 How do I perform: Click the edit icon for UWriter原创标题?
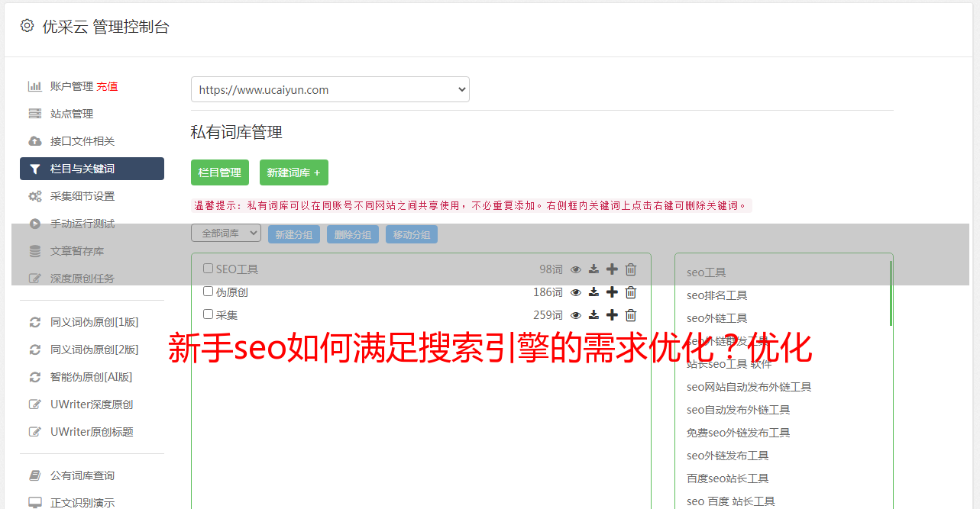pos(35,432)
